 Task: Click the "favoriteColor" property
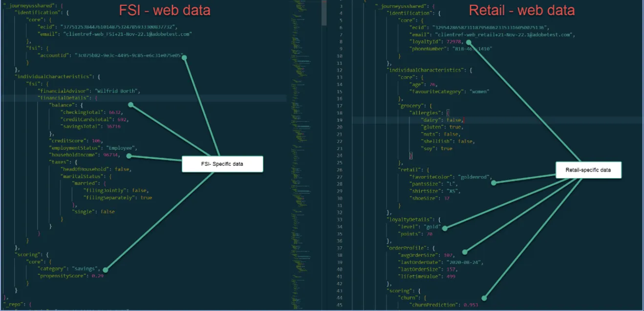(x=451, y=177)
